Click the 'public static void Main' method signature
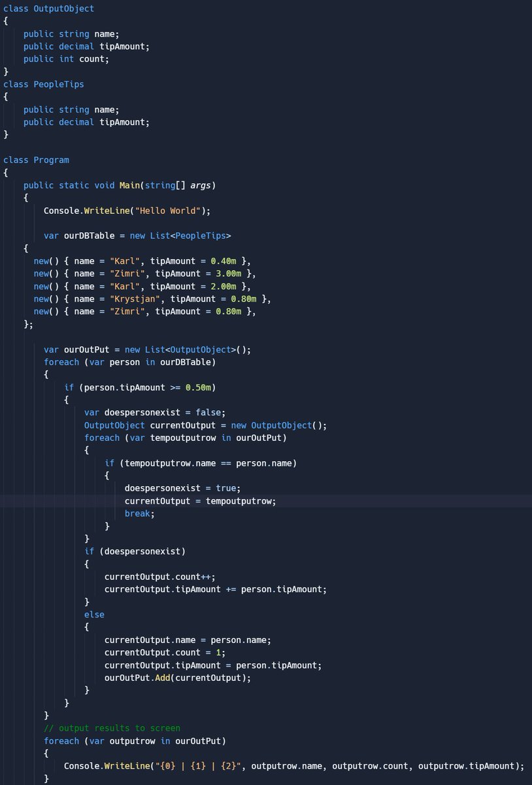This screenshot has height=785, width=532. pos(120,186)
